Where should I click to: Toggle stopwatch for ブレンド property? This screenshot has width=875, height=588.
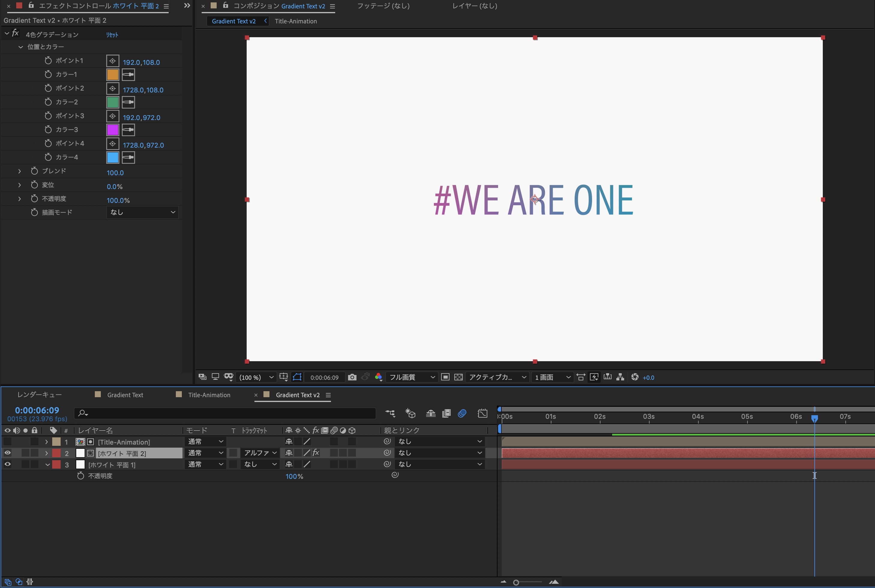tap(34, 171)
